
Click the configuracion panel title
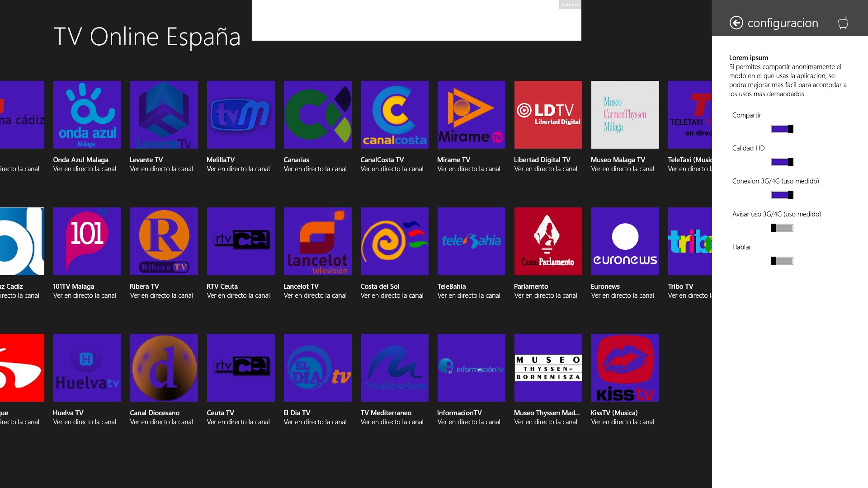pyautogui.click(x=783, y=23)
